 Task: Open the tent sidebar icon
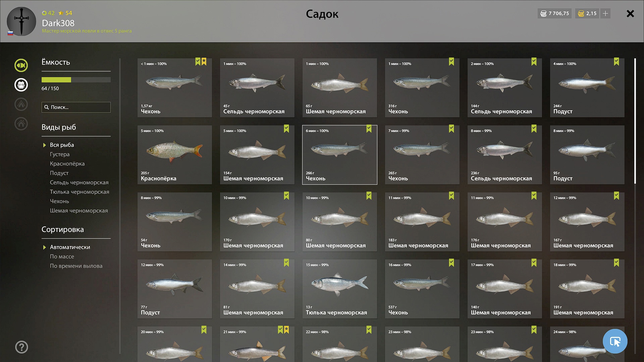[x=21, y=104]
